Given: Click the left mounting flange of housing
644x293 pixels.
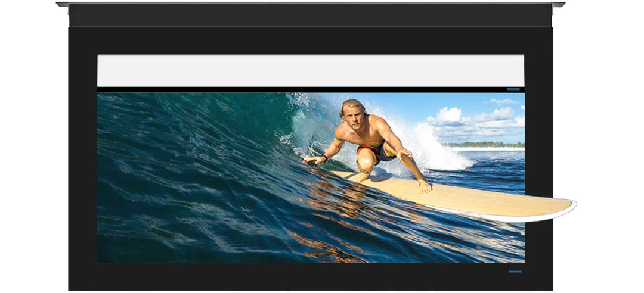Looking at the screenshot, I should 63,5.
